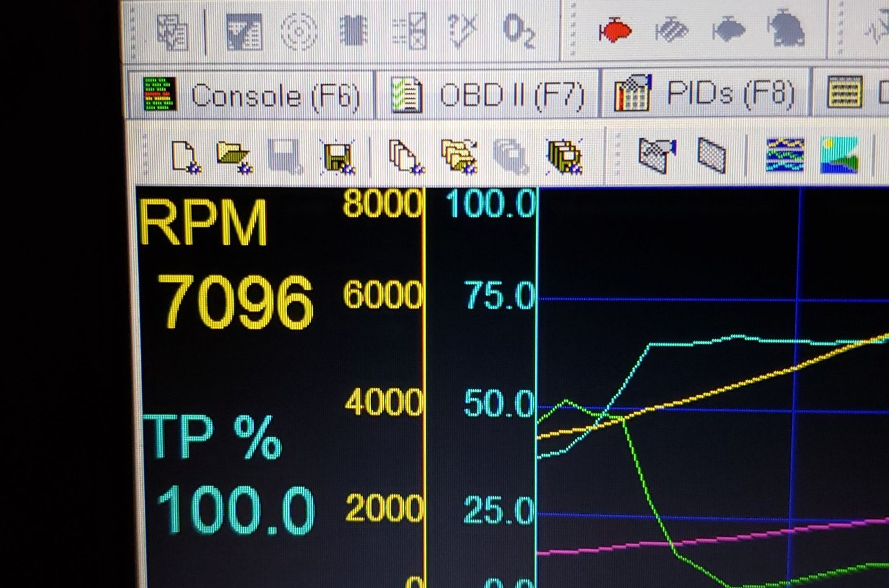Screen dimensions: 889x588
Task: Click the funnel filter list icon
Action: coord(244,31)
